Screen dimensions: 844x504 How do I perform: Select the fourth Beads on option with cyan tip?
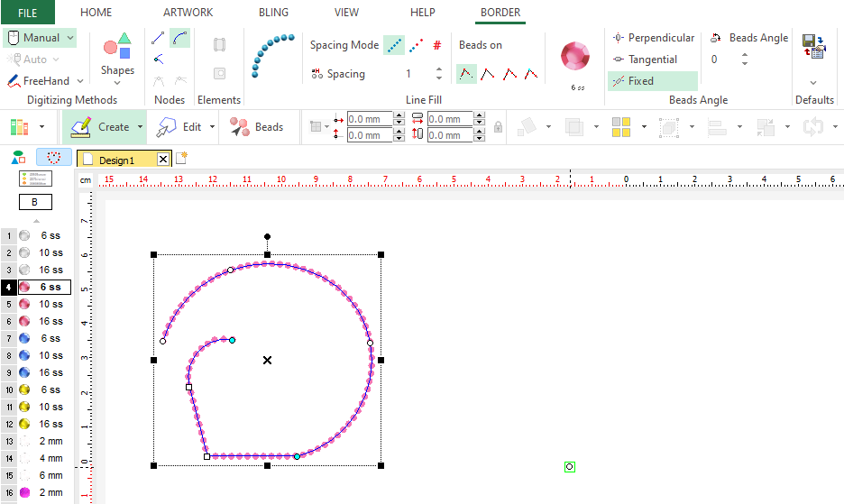[531, 74]
